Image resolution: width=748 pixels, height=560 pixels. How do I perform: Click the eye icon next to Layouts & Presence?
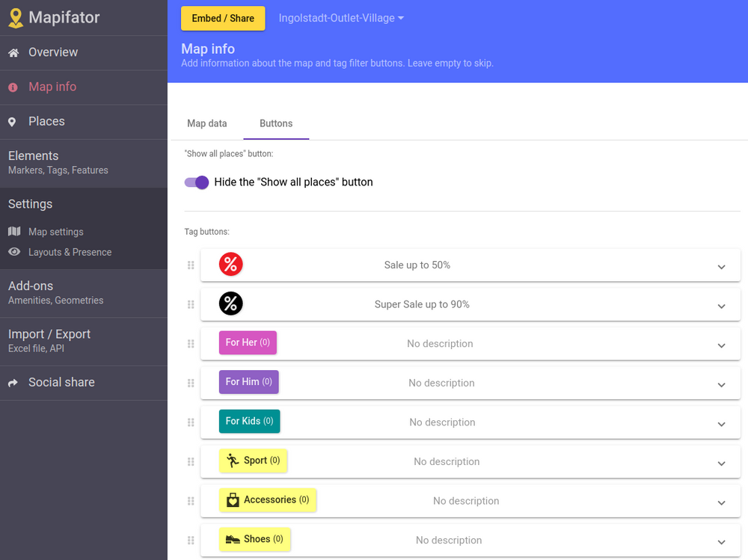13,252
